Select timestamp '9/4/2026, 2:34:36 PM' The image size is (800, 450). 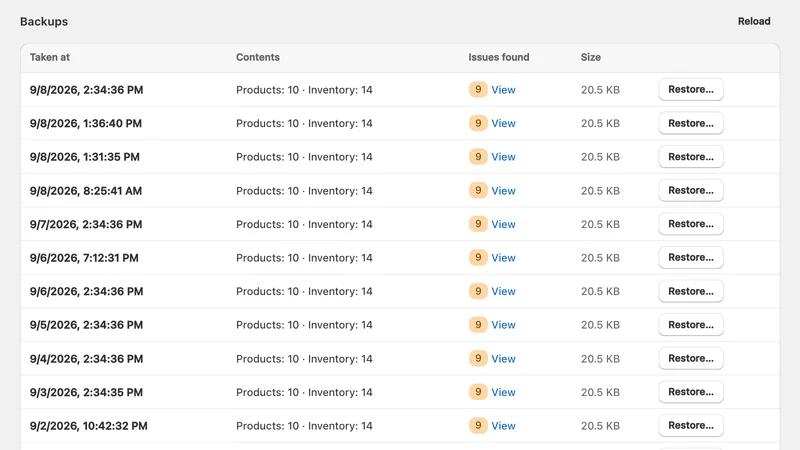[86, 359]
